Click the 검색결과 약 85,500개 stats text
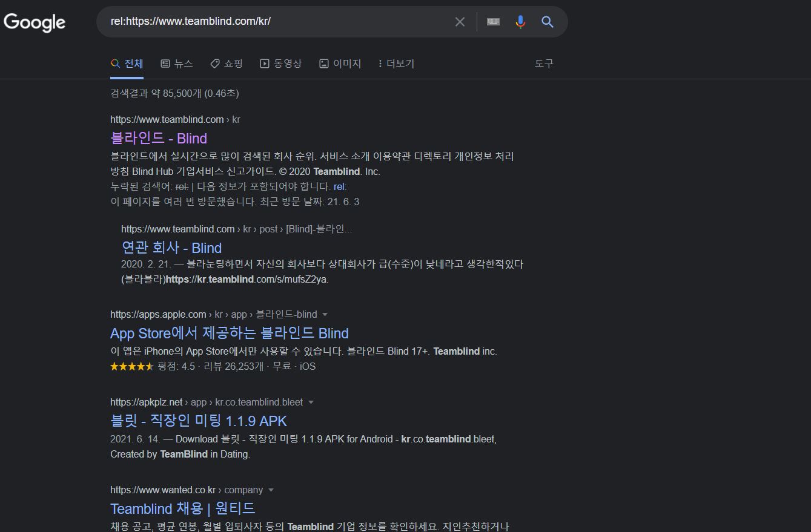The image size is (811, 532). (x=174, y=93)
